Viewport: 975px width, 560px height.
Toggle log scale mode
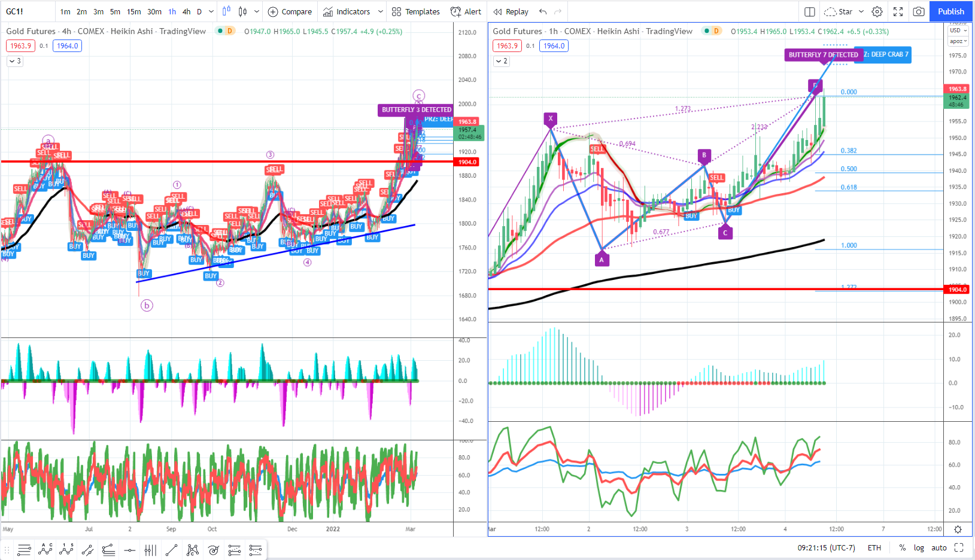tap(919, 547)
